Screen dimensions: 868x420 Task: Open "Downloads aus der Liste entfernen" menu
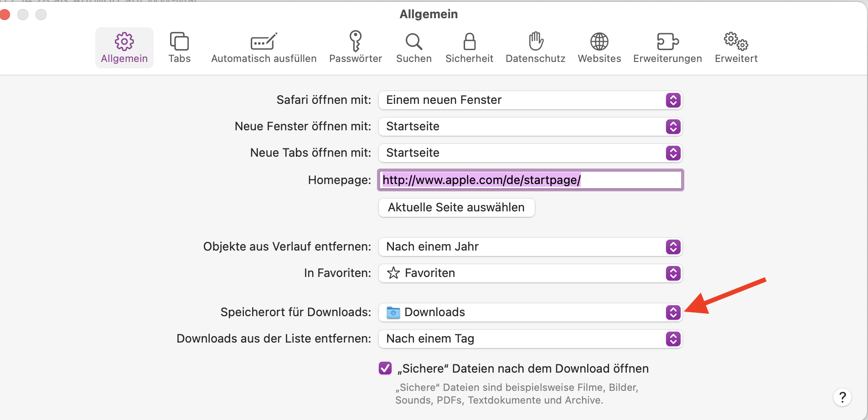pyautogui.click(x=530, y=339)
